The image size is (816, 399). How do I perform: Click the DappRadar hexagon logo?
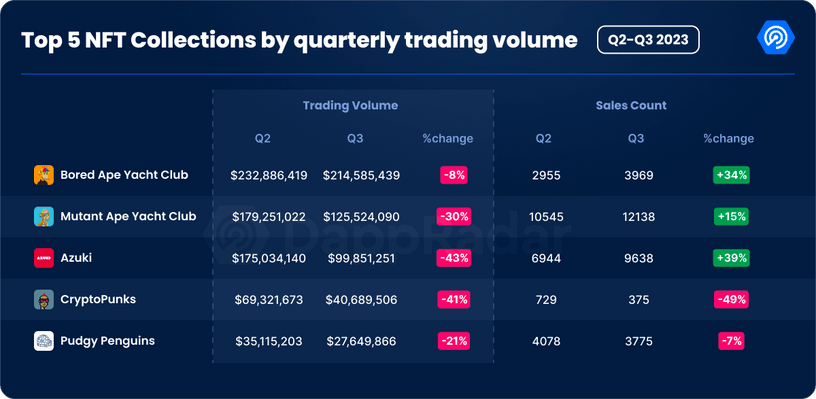coord(776,39)
